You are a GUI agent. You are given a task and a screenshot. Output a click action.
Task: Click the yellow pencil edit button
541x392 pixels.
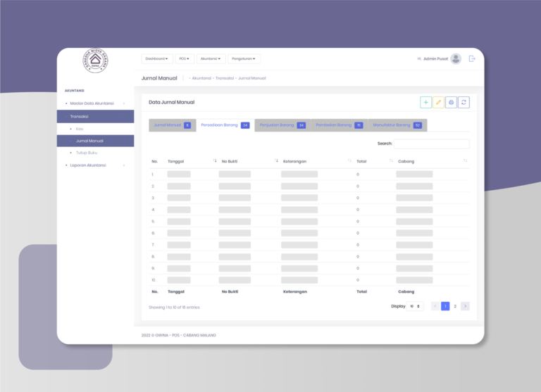[438, 102]
